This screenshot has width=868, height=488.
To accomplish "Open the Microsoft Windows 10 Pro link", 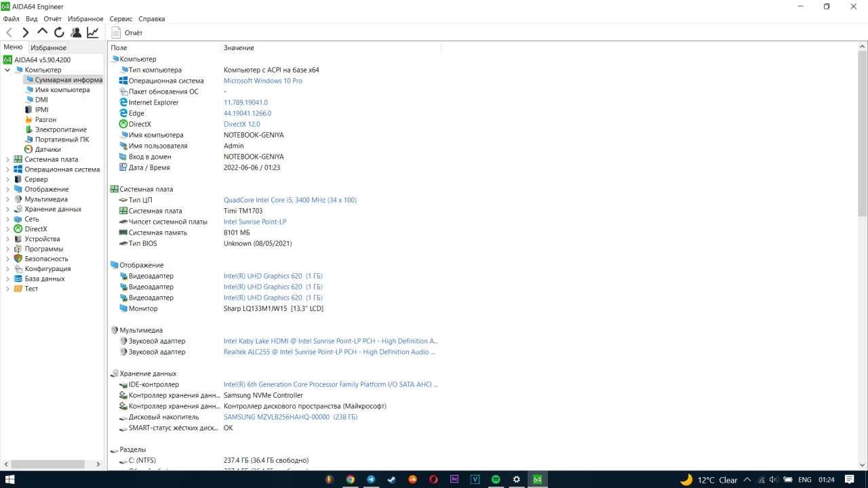I will pos(263,81).
